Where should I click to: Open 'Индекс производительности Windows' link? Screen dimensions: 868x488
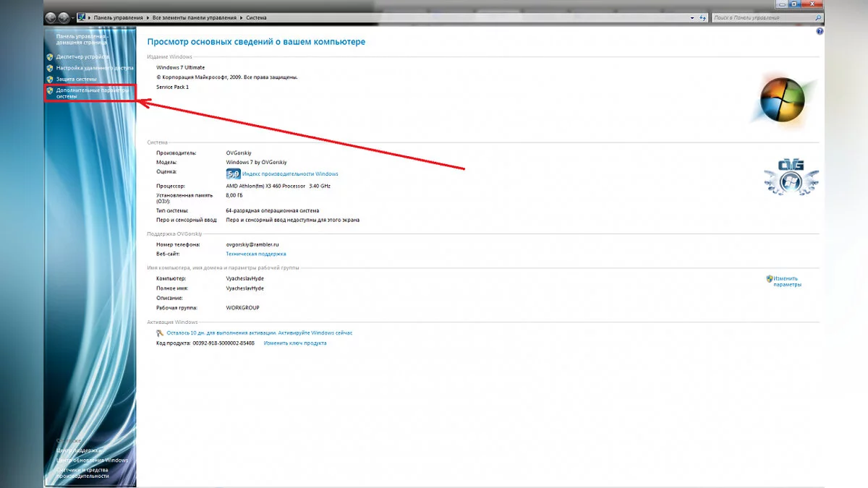pyautogui.click(x=290, y=174)
